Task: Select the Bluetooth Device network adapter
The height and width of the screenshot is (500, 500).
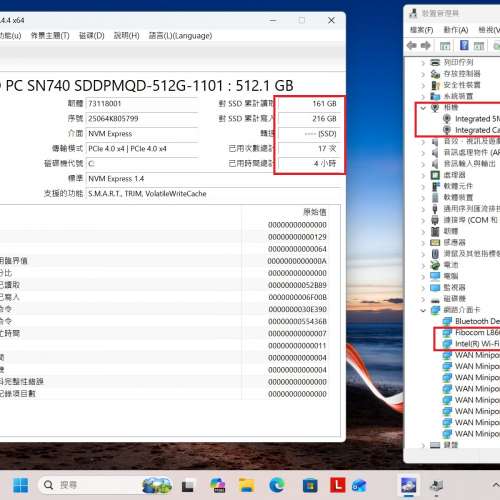Action: tap(477, 321)
